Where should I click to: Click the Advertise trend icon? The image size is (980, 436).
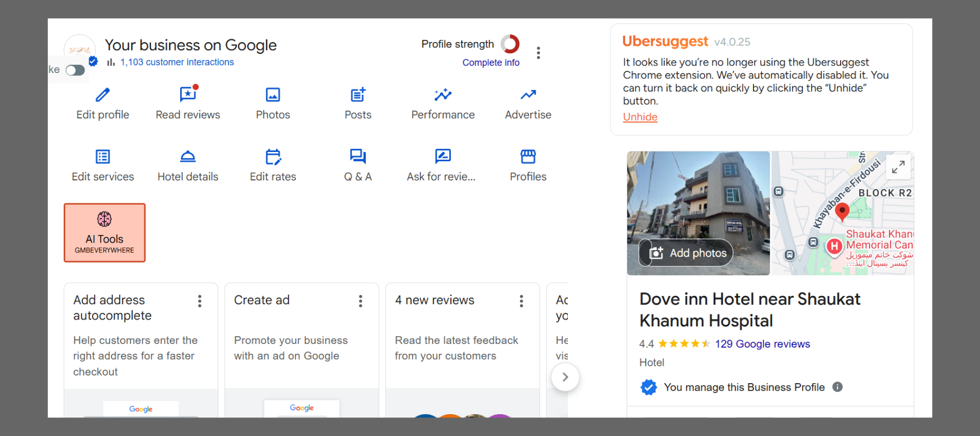pos(528,95)
